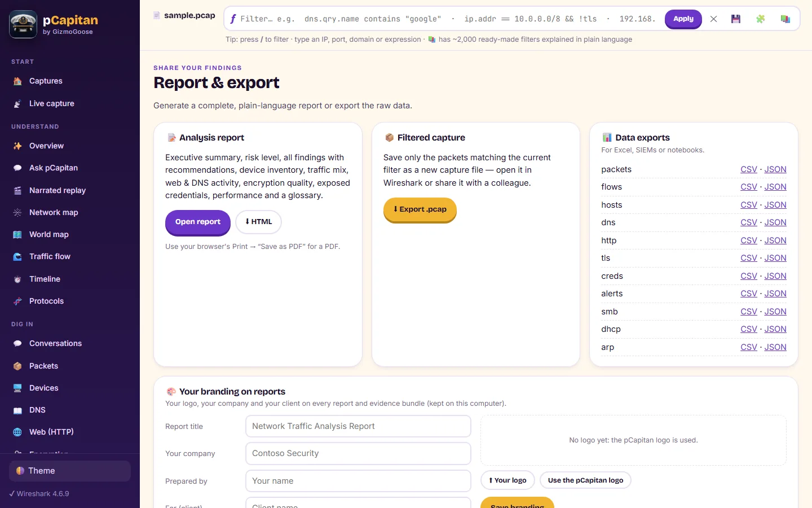812x508 pixels.
Task: Export the filtered .pcap file
Action: pyautogui.click(x=420, y=209)
